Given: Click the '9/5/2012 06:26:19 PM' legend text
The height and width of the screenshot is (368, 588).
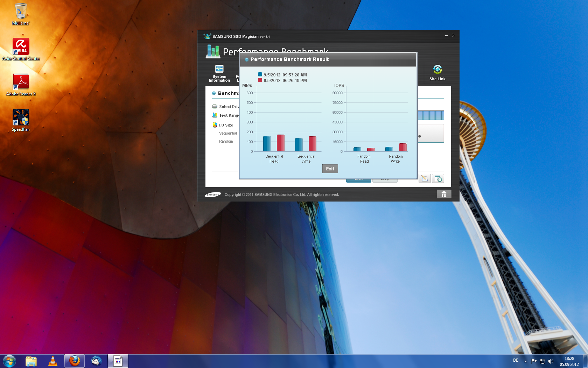Looking at the screenshot, I should coord(285,81).
